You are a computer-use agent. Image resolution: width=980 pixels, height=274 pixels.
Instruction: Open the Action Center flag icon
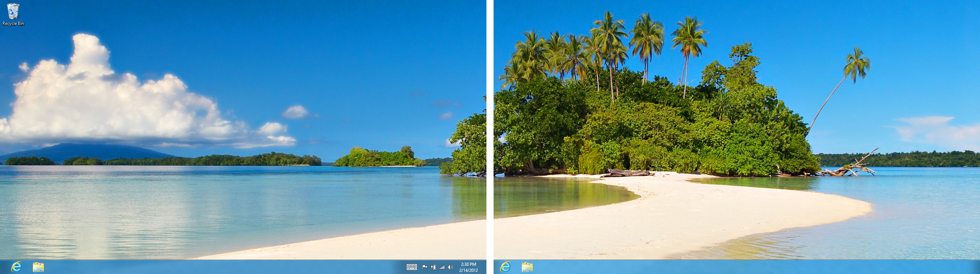click(x=424, y=267)
